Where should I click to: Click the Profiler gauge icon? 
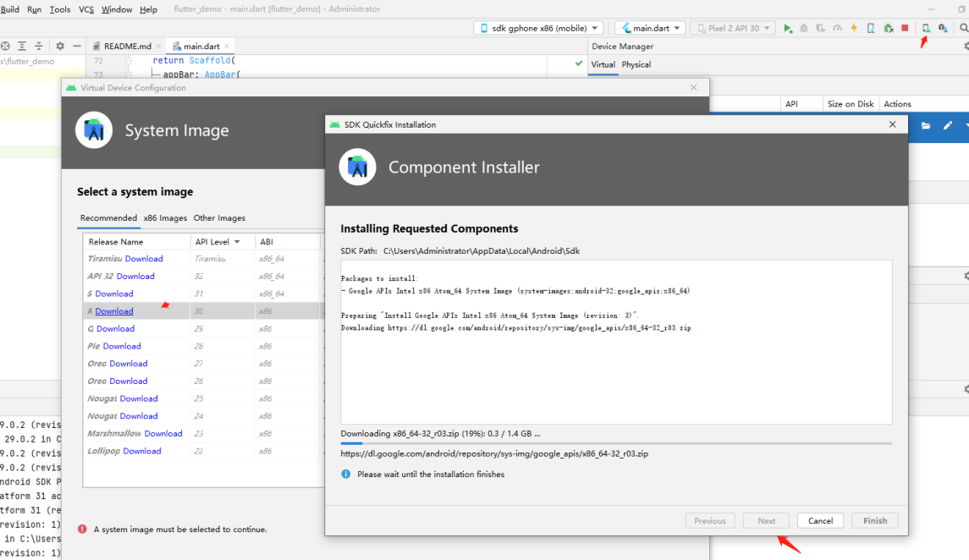pyautogui.click(x=837, y=29)
